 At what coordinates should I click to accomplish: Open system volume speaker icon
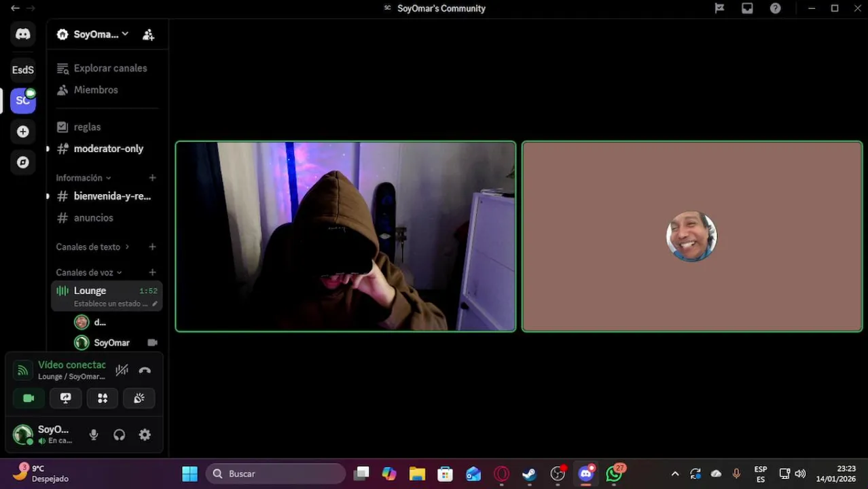(x=800, y=473)
